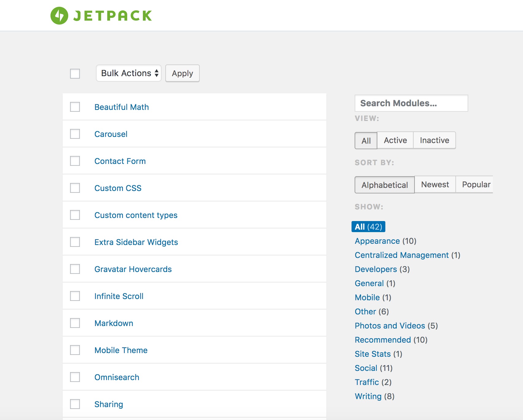
Task: Select the Contact Form checkbox
Action: pyautogui.click(x=75, y=161)
